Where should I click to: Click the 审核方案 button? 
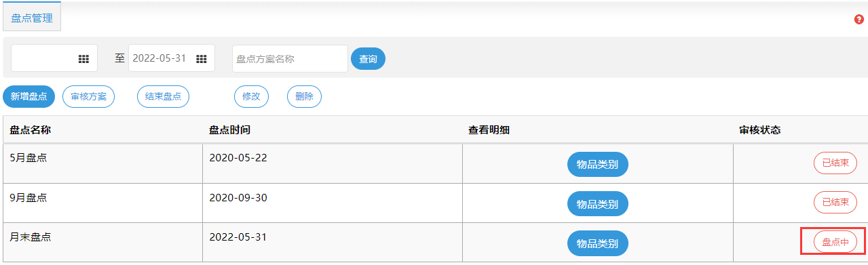pyautogui.click(x=88, y=96)
